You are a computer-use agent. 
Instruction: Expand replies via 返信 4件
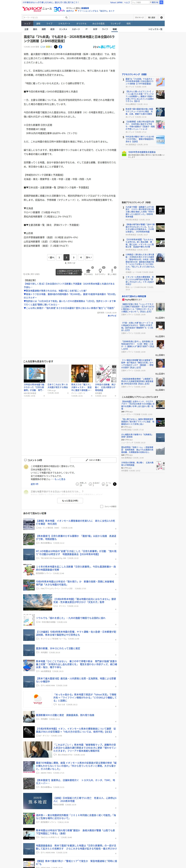pos(34,484)
